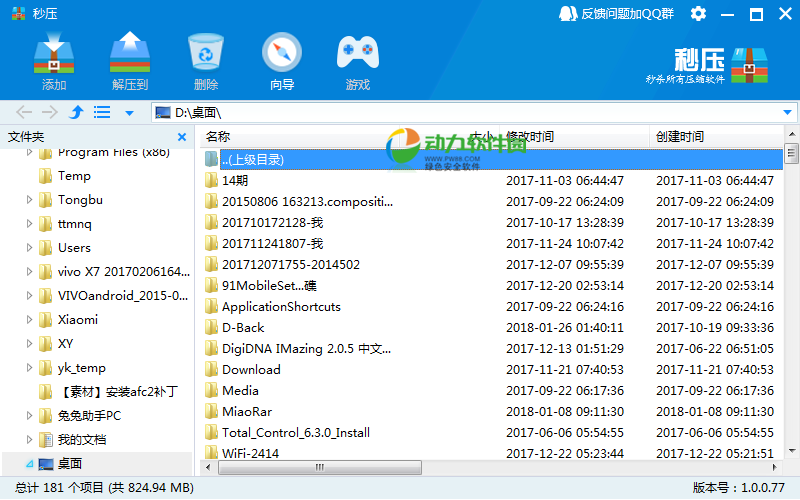Image resolution: width=800 pixels, height=500 pixels.
Task: Open settings via the gear icon
Action: click(x=698, y=14)
